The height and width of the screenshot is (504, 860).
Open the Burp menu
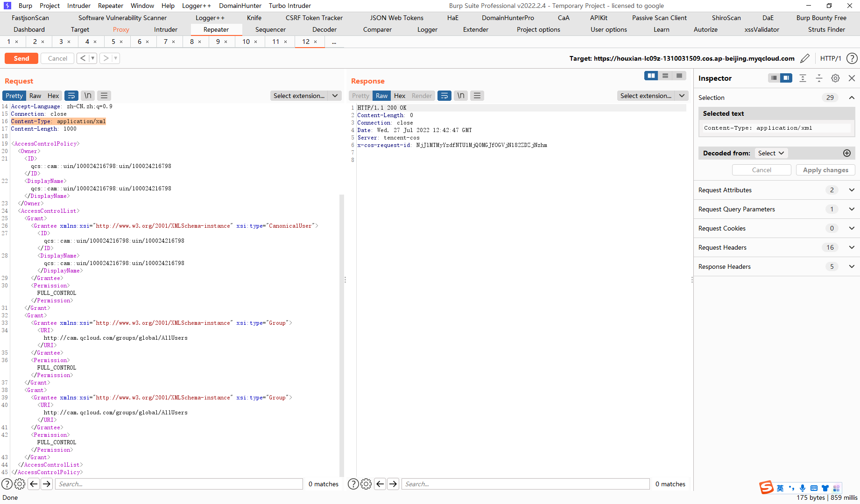click(x=25, y=6)
